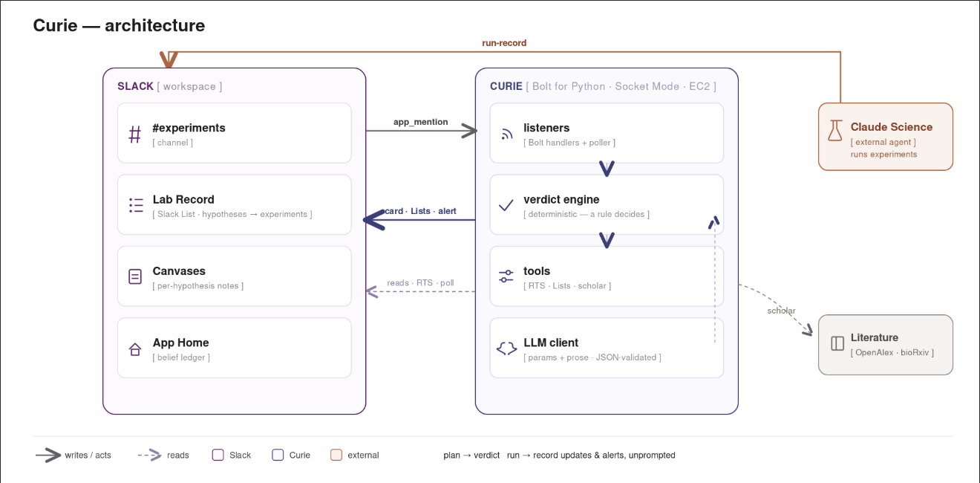Click the 'app_mention' arrow label

(x=421, y=122)
